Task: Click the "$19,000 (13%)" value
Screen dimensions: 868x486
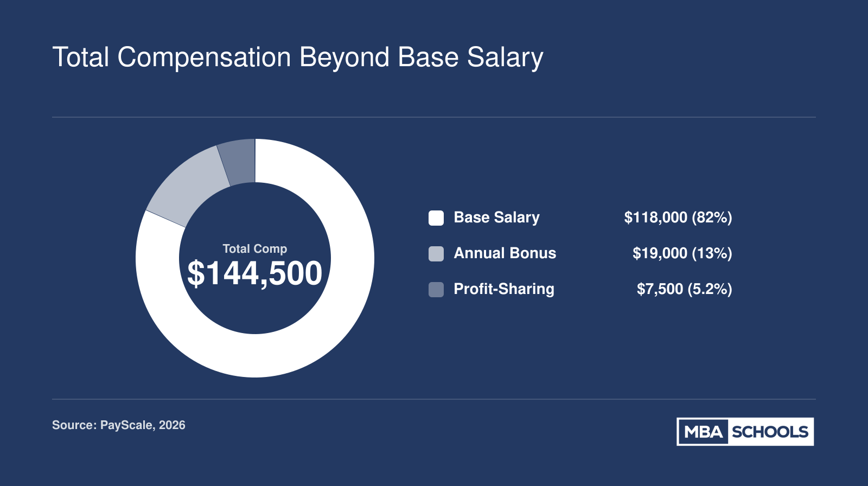Action: tap(682, 253)
